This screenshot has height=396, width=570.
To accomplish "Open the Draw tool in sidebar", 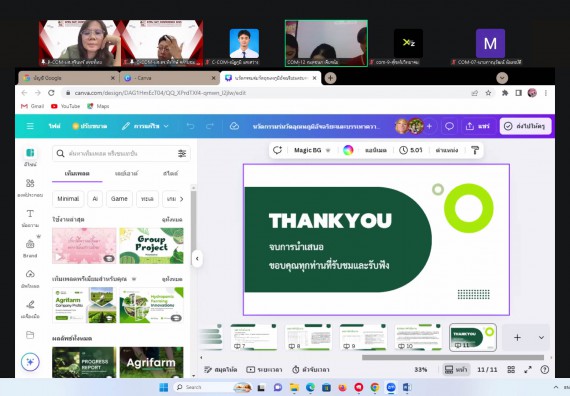I will [30, 309].
